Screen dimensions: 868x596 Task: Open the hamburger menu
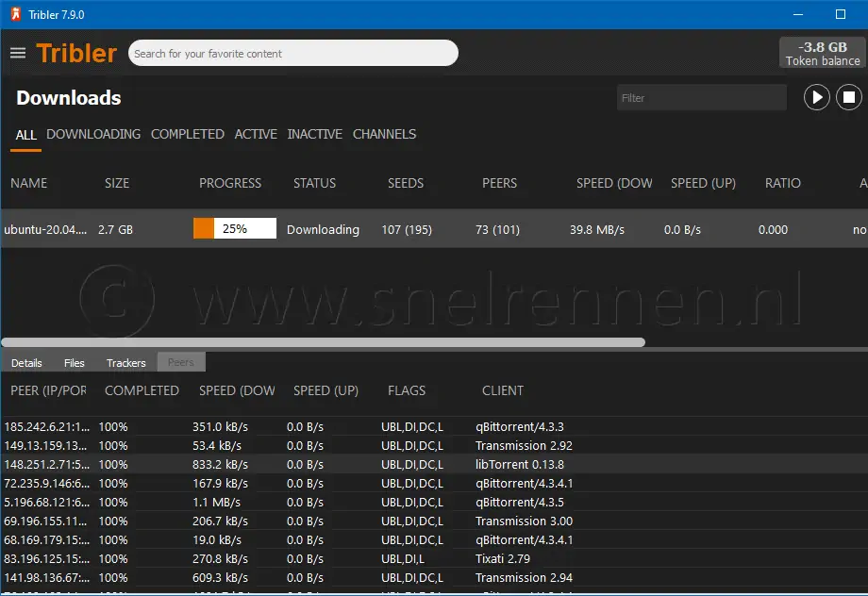click(18, 53)
